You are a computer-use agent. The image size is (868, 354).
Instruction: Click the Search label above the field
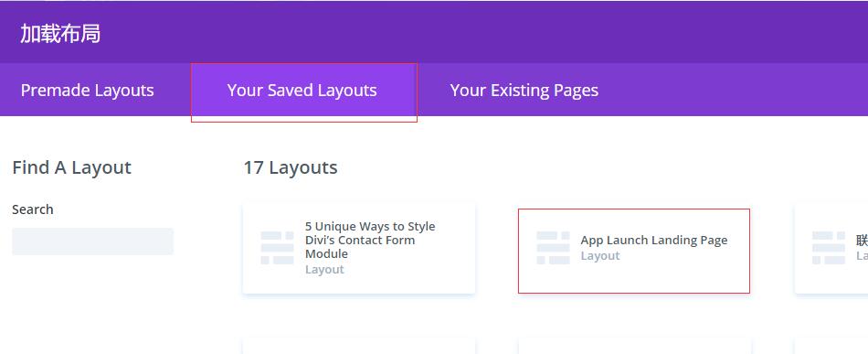click(33, 209)
